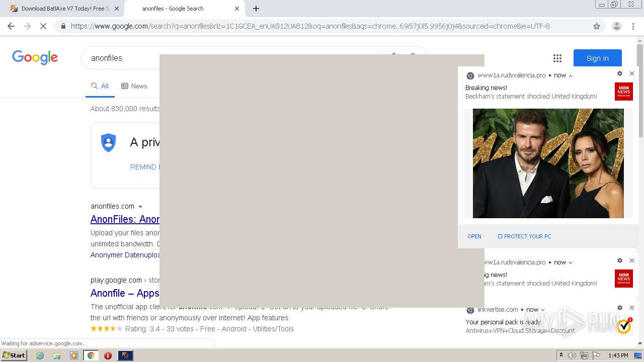Open the red Opera taskbar icon
Image resolution: width=644 pixels, height=362 pixels.
108,355
